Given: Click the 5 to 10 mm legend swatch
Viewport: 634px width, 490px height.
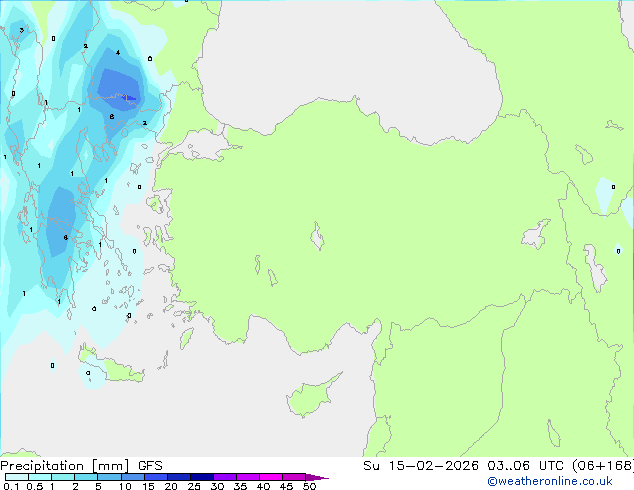Looking at the screenshot, I should pos(109,477).
